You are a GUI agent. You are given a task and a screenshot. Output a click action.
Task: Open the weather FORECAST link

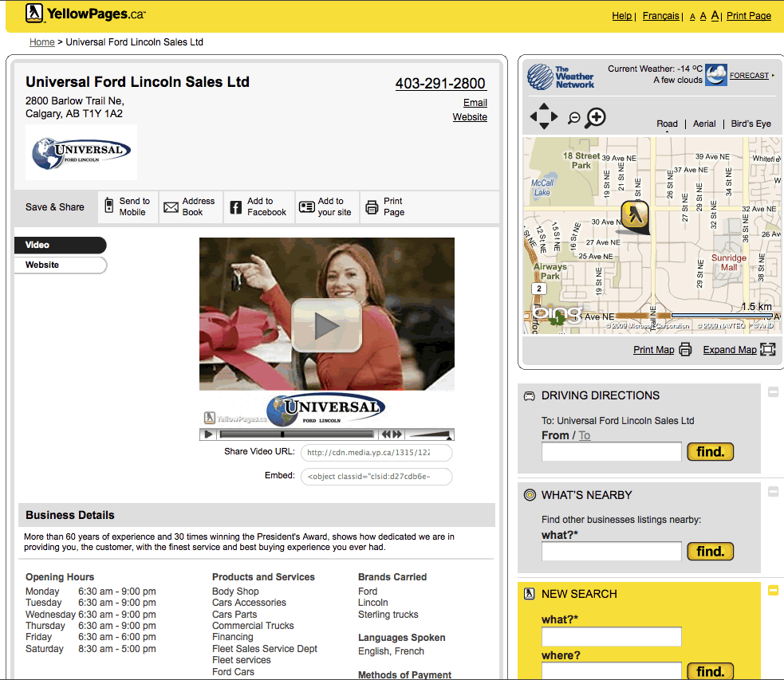[x=749, y=76]
